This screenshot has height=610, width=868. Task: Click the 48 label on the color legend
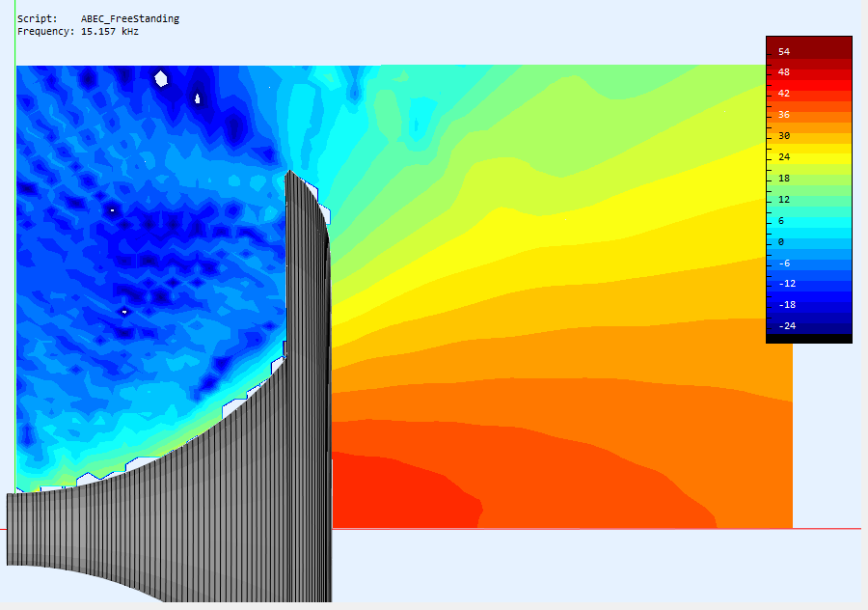(x=784, y=72)
